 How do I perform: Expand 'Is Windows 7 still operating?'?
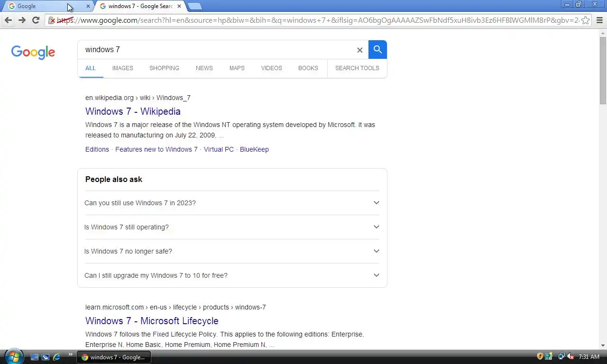click(232, 227)
